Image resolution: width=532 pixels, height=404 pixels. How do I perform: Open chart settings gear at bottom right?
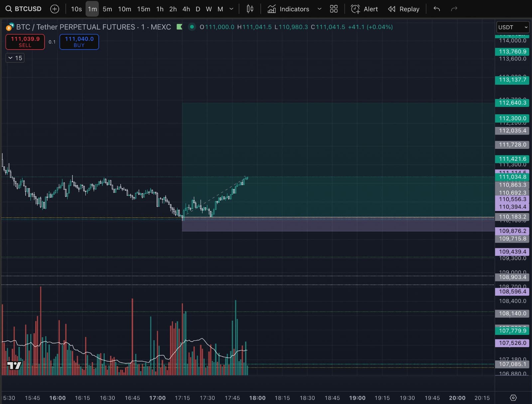click(513, 398)
